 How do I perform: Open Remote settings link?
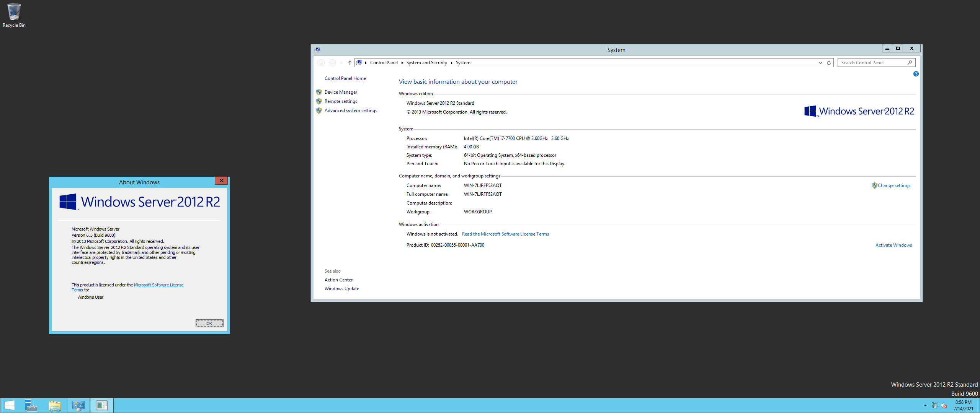[x=341, y=101]
